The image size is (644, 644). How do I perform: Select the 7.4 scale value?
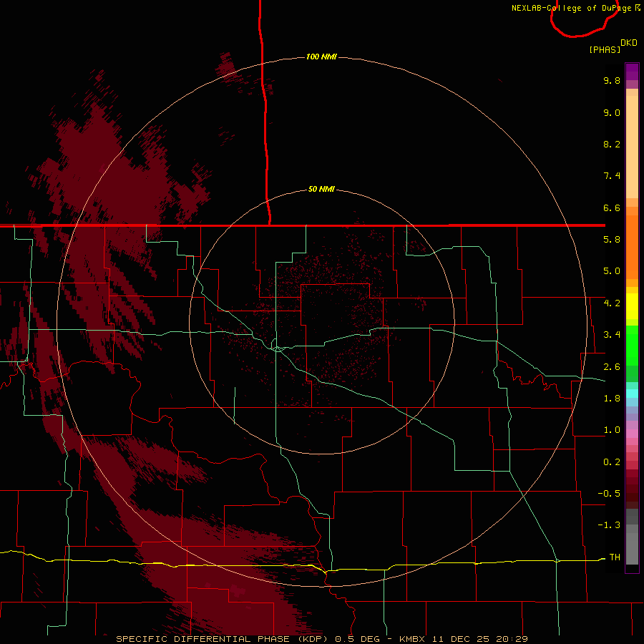coord(612,176)
